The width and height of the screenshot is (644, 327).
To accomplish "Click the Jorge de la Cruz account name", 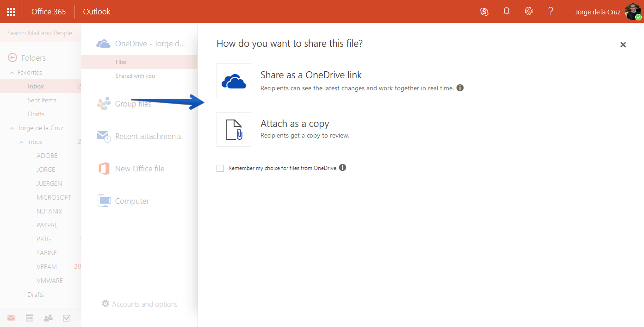I will click(x=597, y=12).
